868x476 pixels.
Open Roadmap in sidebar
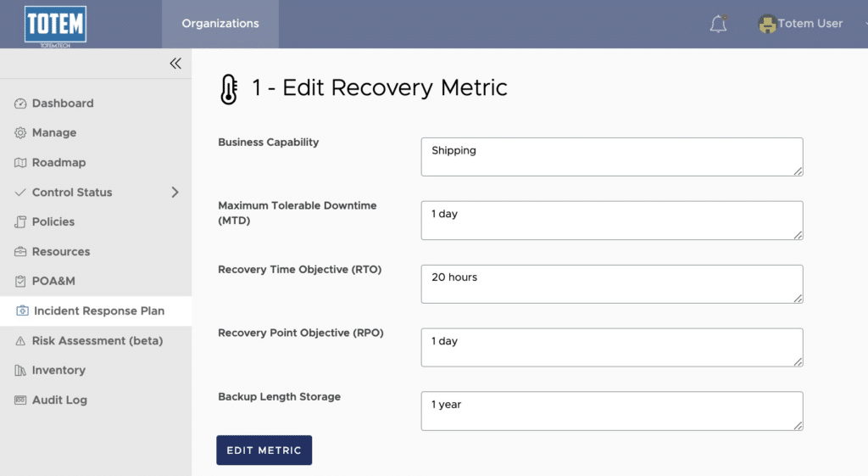pos(58,163)
